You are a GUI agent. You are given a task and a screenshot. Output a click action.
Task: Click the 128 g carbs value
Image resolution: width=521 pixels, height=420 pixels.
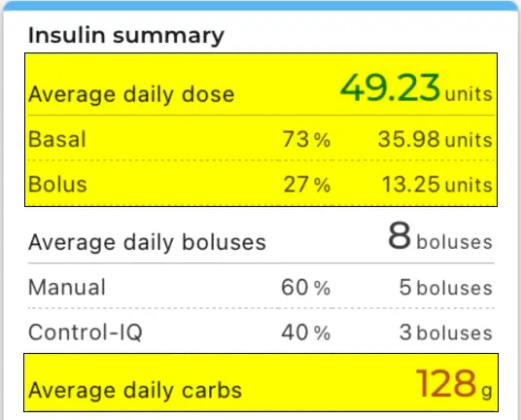pyautogui.click(x=454, y=384)
